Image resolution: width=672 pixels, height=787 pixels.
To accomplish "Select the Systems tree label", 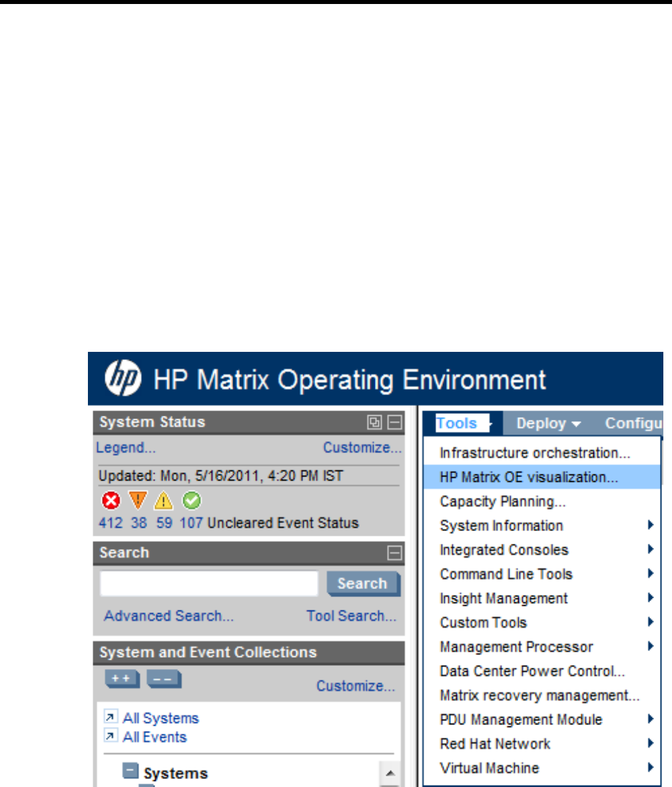I will pyautogui.click(x=176, y=773).
